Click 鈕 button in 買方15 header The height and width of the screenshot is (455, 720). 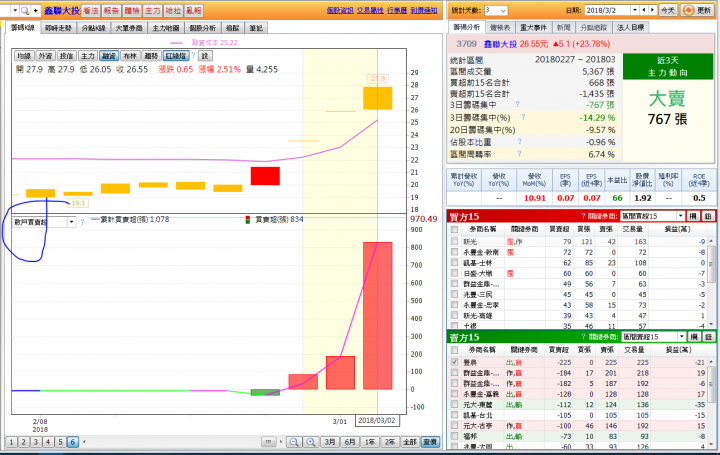[x=708, y=216]
